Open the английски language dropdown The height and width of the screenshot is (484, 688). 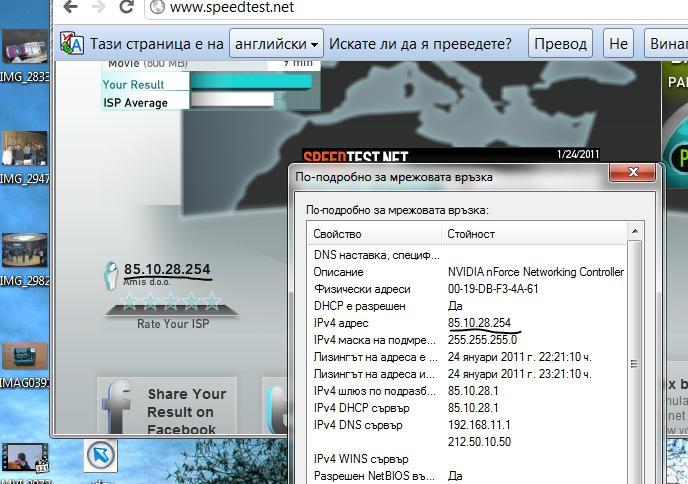(276, 44)
